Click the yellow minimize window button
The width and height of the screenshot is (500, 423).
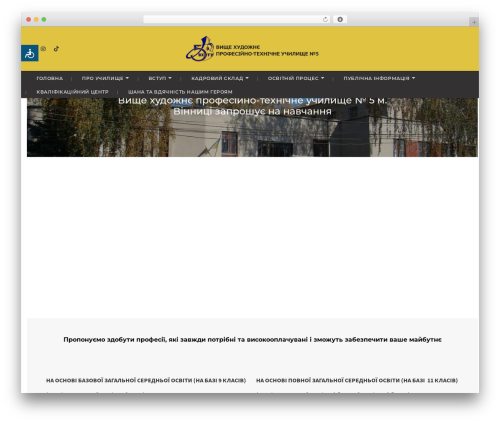[x=36, y=19]
